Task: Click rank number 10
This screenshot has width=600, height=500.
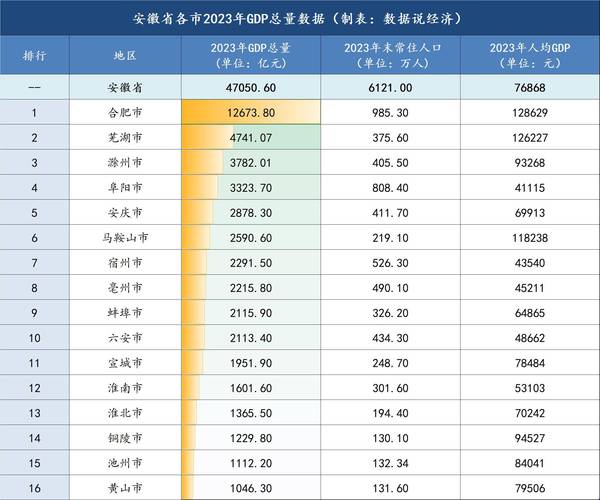Action: [x=34, y=338]
